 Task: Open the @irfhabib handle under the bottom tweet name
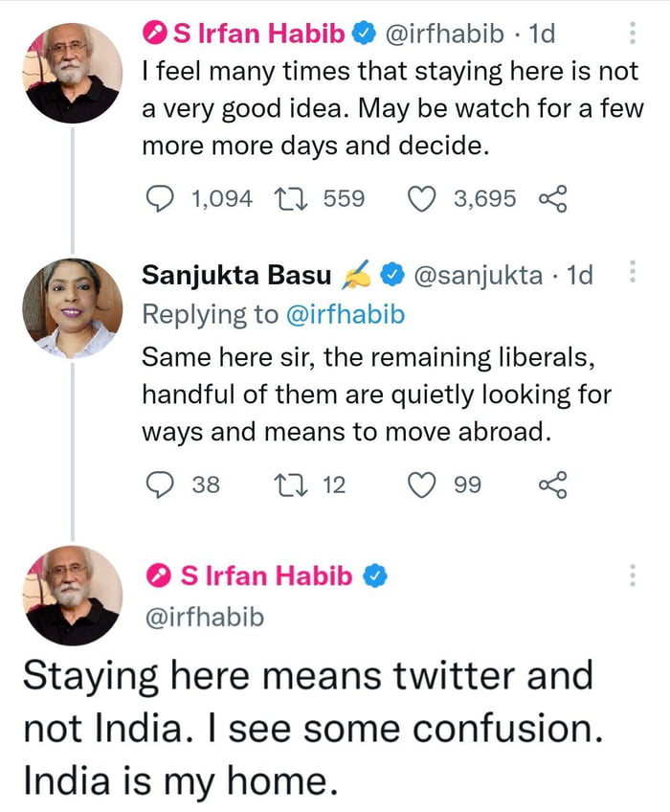(x=205, y=617)
